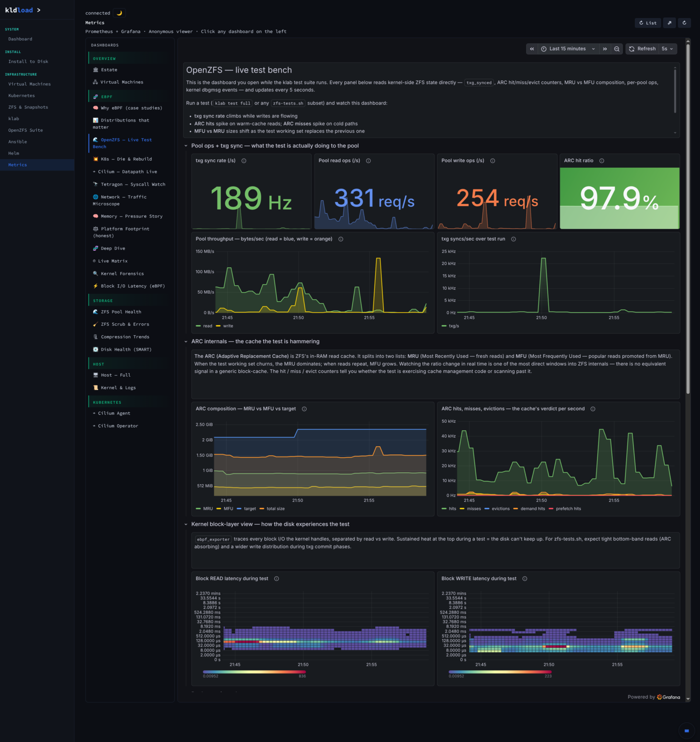The image size is (700, 742).
Task: Collapse the Kernel block-layer view row
Action: [x=186, y=524]
